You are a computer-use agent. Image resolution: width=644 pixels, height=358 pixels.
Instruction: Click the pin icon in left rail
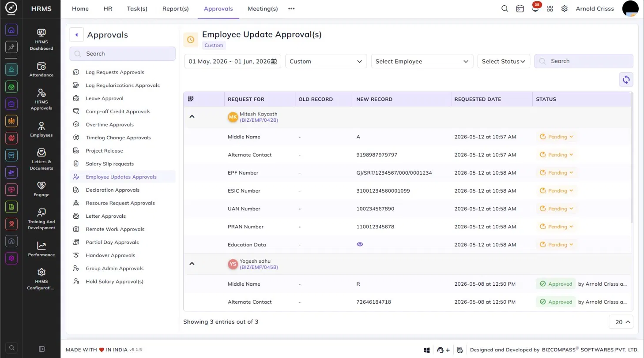(x=11, y=47)
